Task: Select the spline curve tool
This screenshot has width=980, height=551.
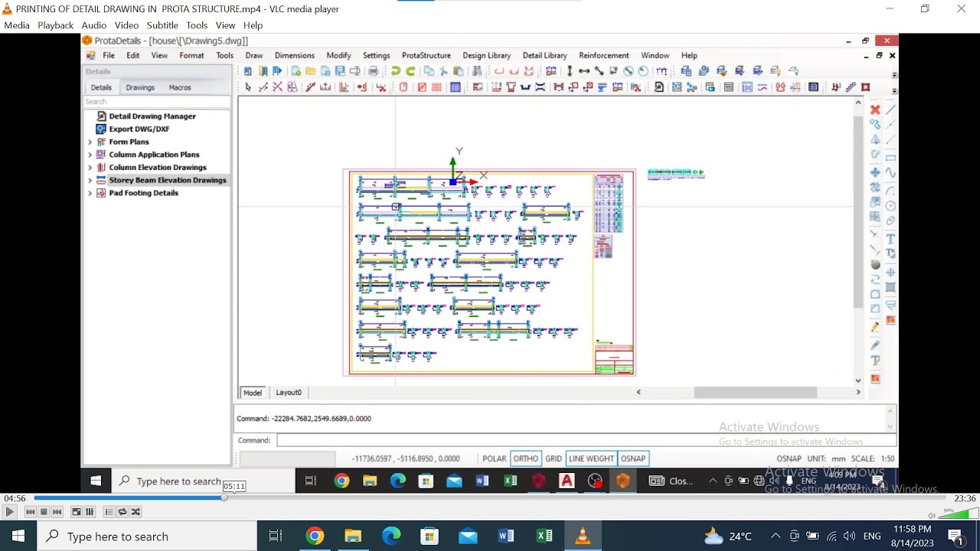Action: click(890, 173)
